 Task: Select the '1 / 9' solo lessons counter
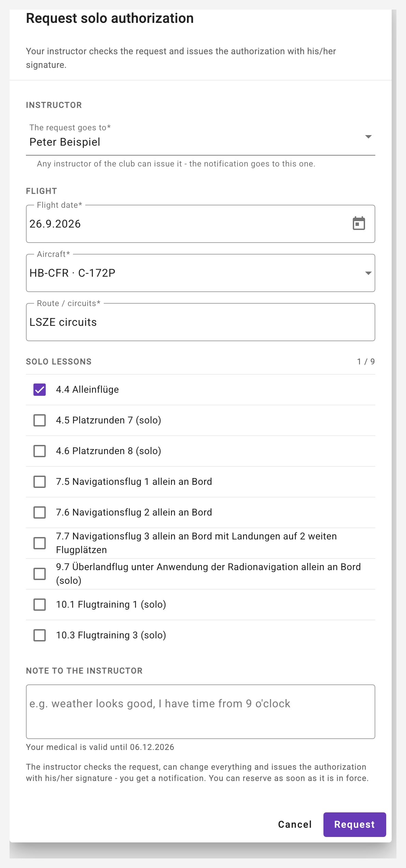pos(366,362)
